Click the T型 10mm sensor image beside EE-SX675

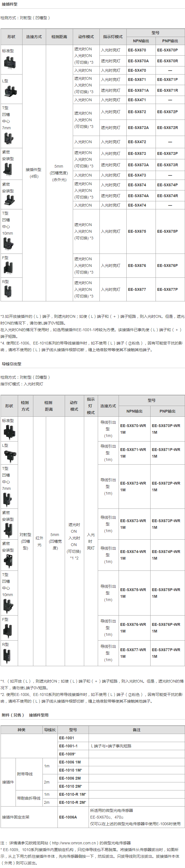8,243
